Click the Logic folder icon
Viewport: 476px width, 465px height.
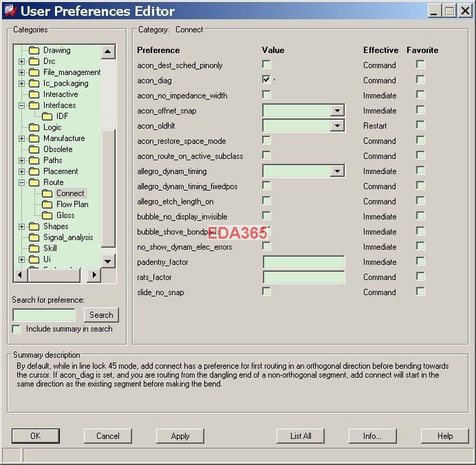(x=34, y=127)
